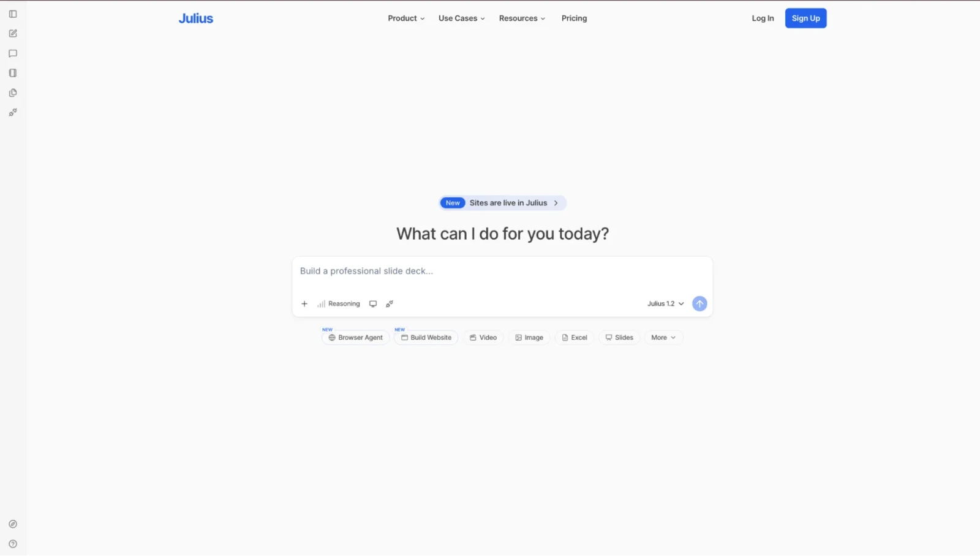This screenshot has height=556, width=980.
Task: Open the Julius 1.2 model dropdown
Action: click(666, 304)
